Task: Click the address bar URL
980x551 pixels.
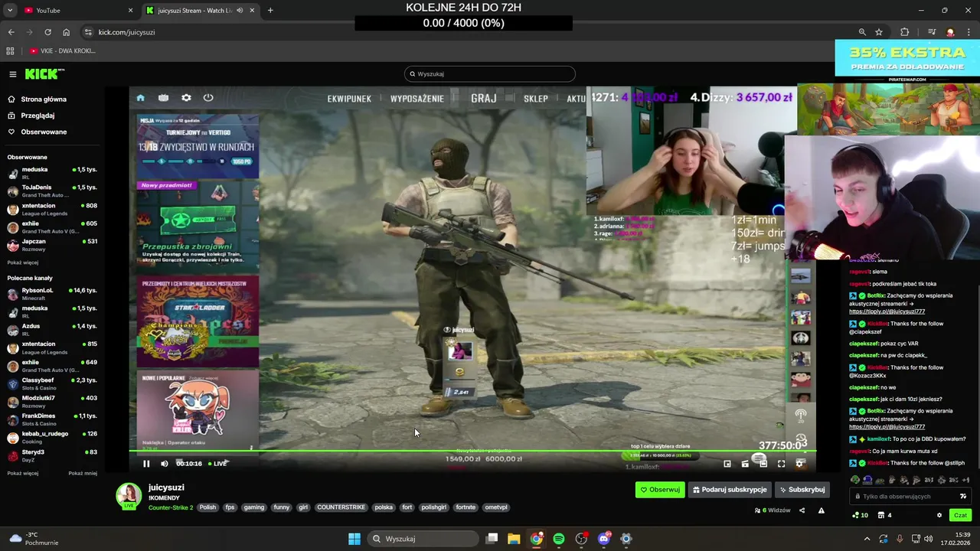Action: [x=126, y=32]
